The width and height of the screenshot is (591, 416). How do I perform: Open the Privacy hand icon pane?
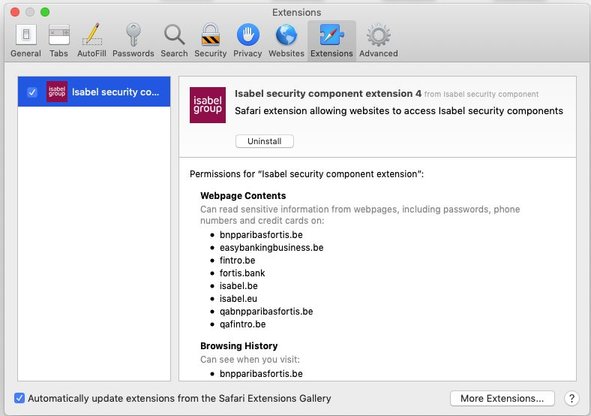[248, 41]
